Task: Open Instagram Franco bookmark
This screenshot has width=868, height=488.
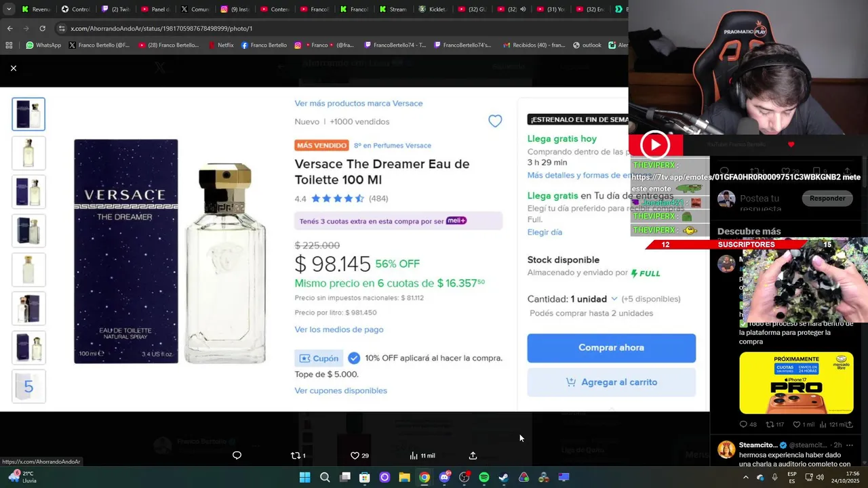Action: pos(323,45)
